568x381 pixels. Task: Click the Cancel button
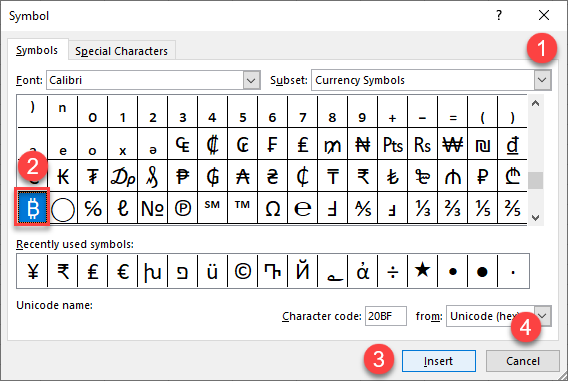click(523, 361)
